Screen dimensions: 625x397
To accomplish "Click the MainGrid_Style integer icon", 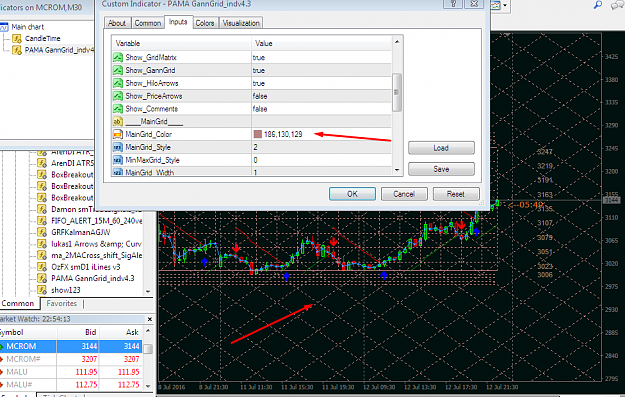I will point(118,147).
